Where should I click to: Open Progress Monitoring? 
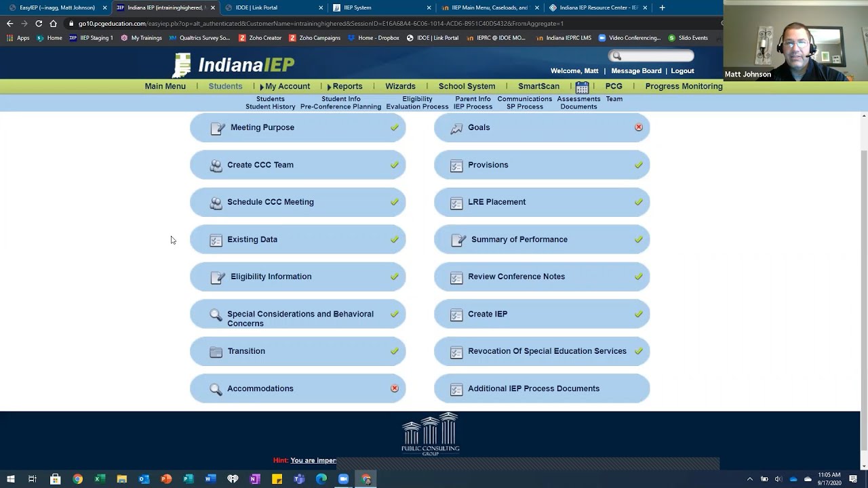point(684,86)
